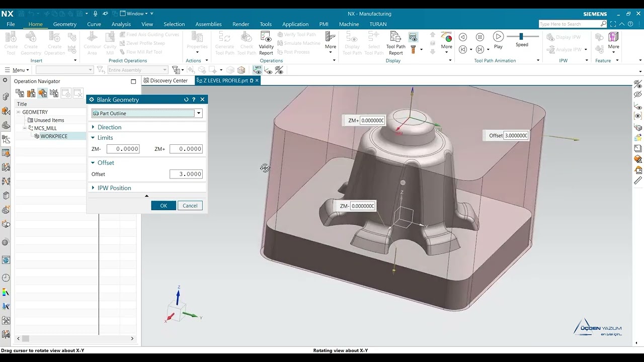Toggle the crossed-out eye display option

pos(279,70)
